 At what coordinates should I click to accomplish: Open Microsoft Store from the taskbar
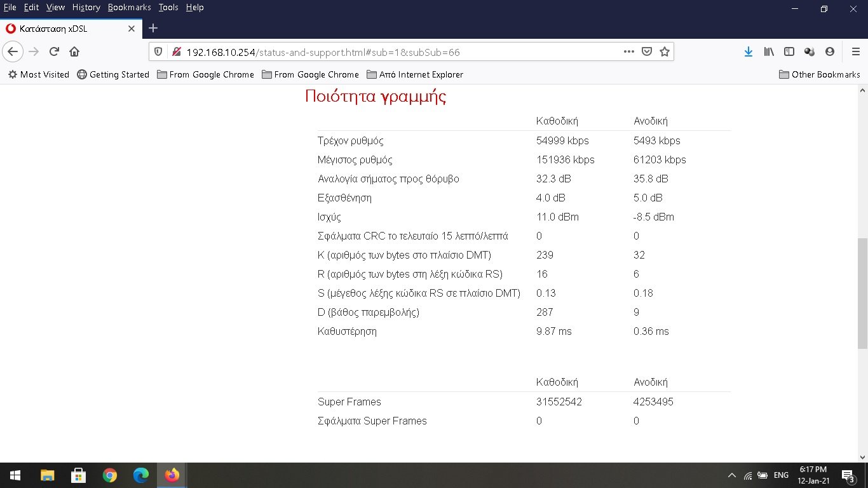point(79,475)
